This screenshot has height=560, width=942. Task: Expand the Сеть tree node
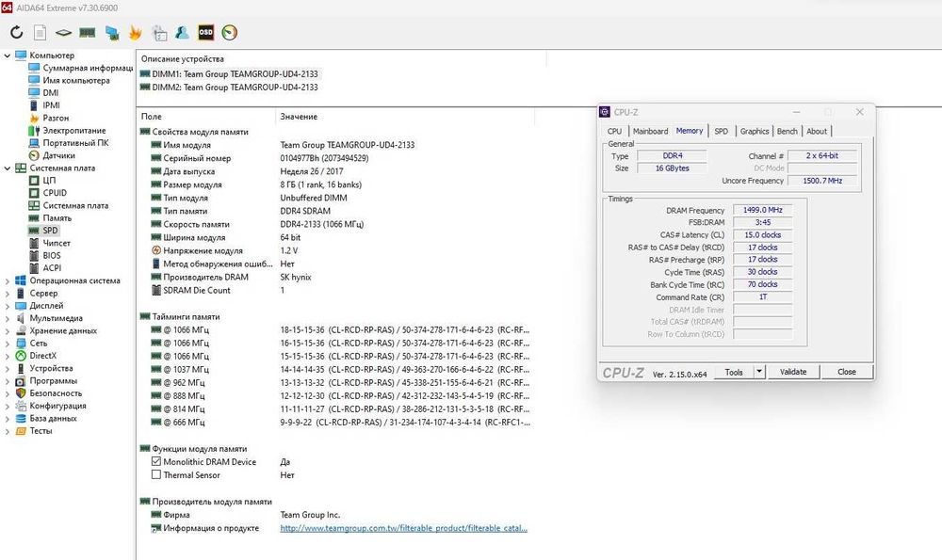(x=8, y=344)
